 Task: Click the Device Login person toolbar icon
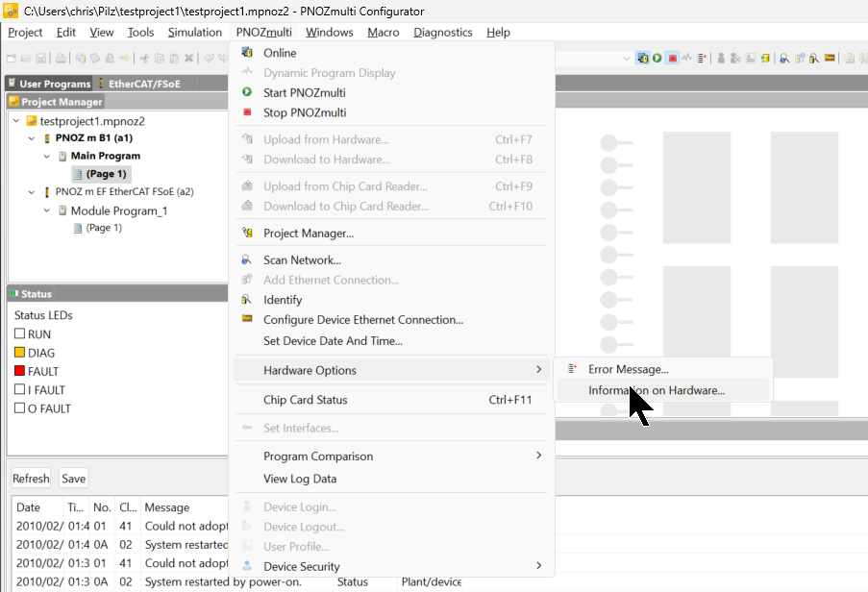coord(721,58)
